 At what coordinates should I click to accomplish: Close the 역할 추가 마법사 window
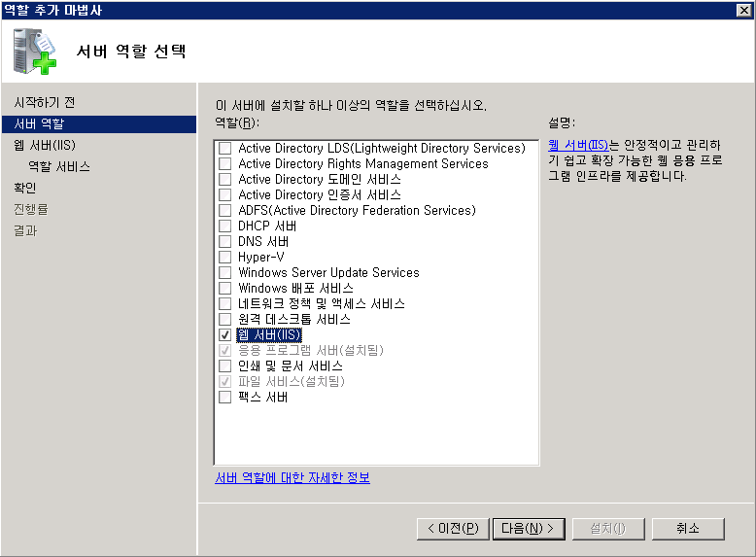744,10
